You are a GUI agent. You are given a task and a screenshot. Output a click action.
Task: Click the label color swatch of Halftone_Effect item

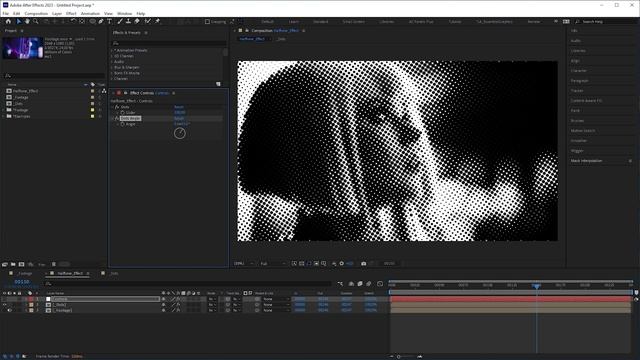92,91
